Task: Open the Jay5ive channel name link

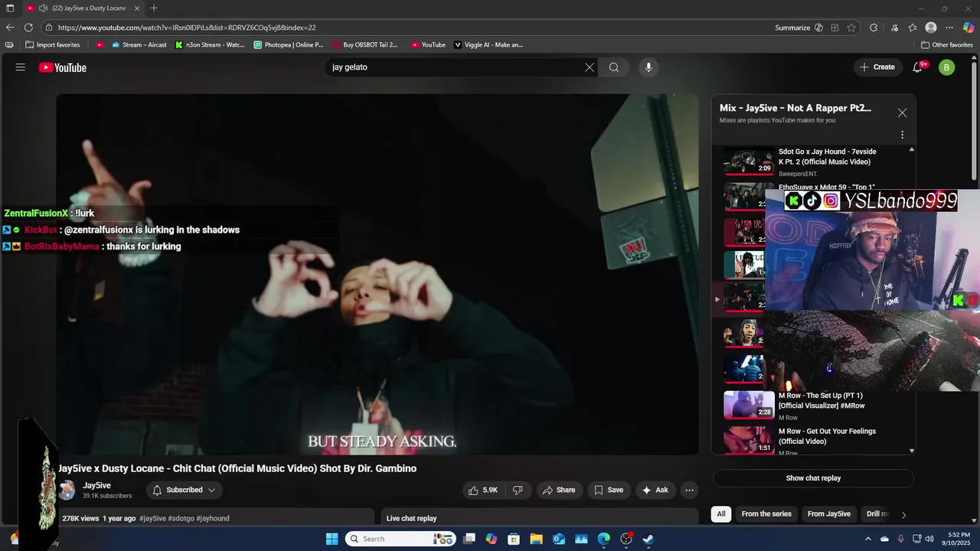Action: click(96, 485)
